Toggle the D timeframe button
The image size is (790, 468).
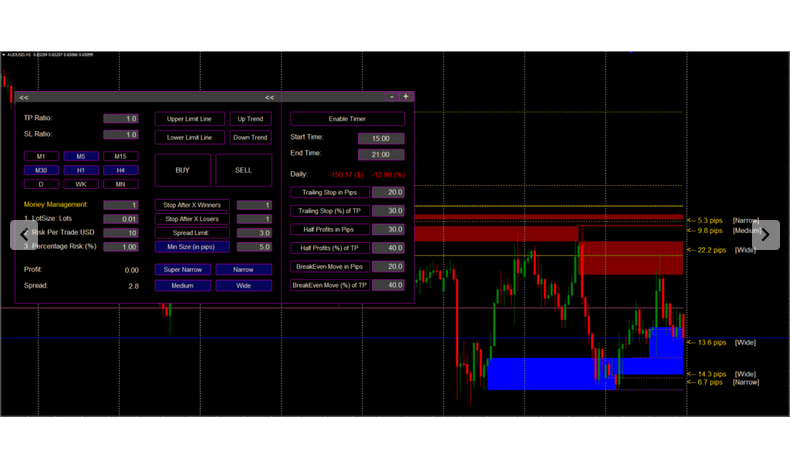41,184
